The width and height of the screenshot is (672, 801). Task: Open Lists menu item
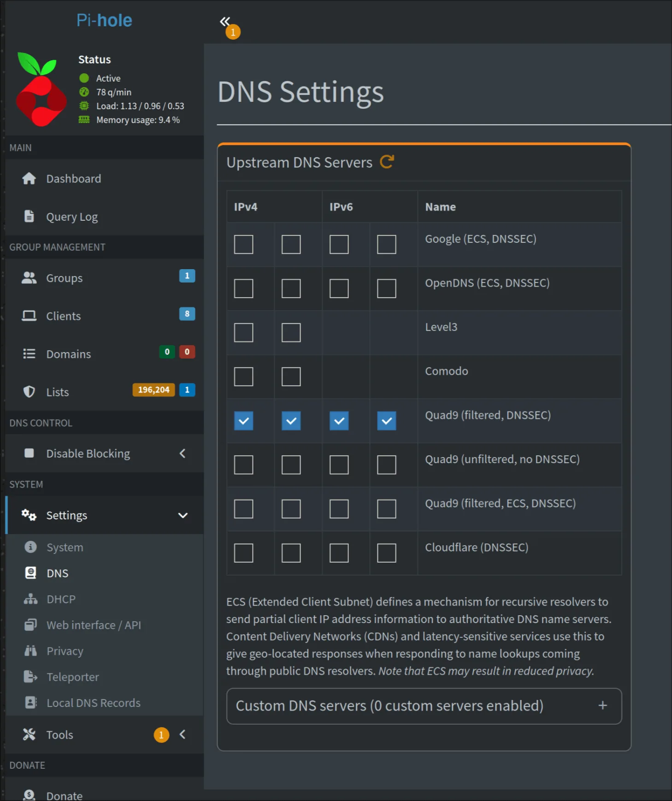pos(104,392)
